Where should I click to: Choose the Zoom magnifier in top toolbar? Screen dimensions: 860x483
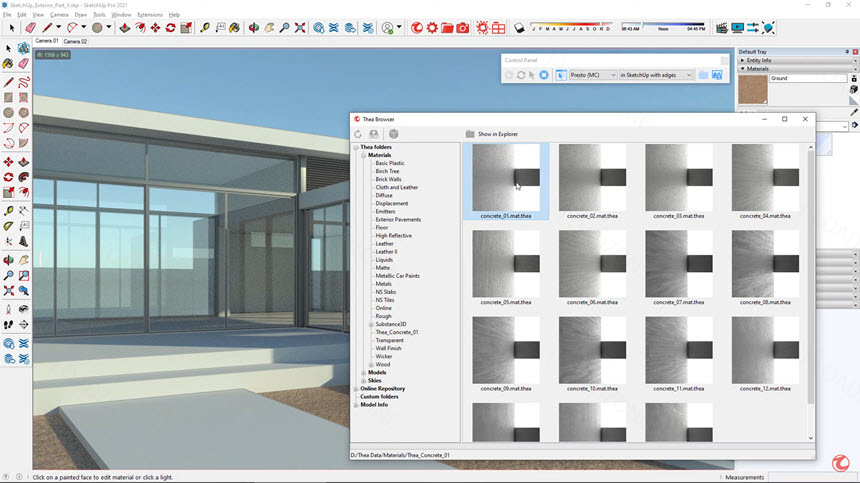click(x=284, y=27)
